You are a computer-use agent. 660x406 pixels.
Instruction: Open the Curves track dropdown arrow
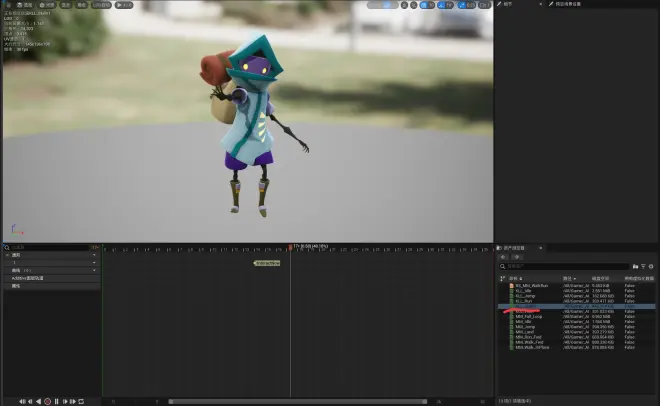[x=94, y=270]
